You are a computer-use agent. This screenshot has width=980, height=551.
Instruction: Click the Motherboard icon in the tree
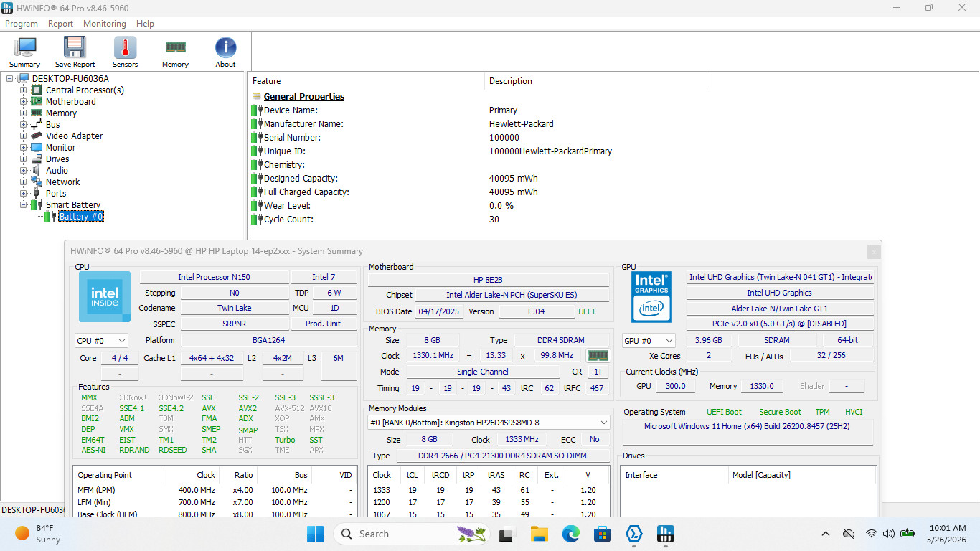tap(37, 101)
